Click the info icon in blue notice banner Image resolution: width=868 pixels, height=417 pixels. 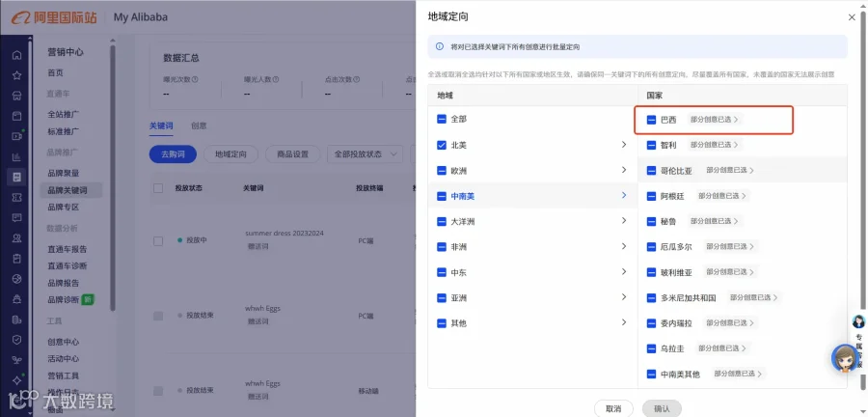coord(440,47)
